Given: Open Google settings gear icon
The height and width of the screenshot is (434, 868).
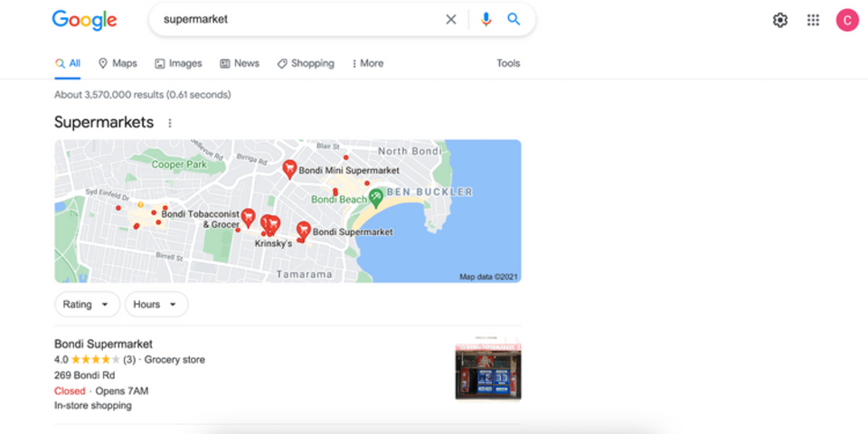Looking at the screenshot, I should click(780, 20).
